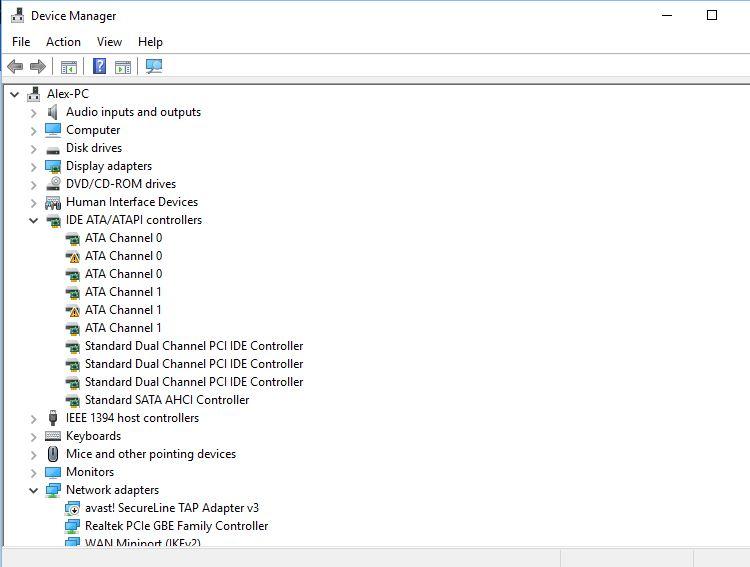Click the speaker icon for Audio inputs and outputs

[x=53, y=112]
